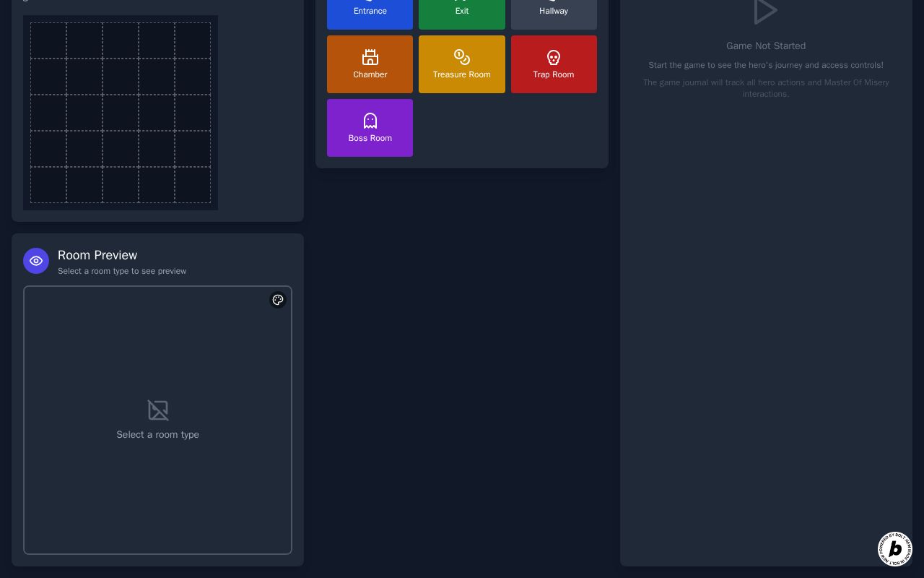Click the 'Room Preview' heading
Screen dimensions: 924x578
(x=97, y=255)
